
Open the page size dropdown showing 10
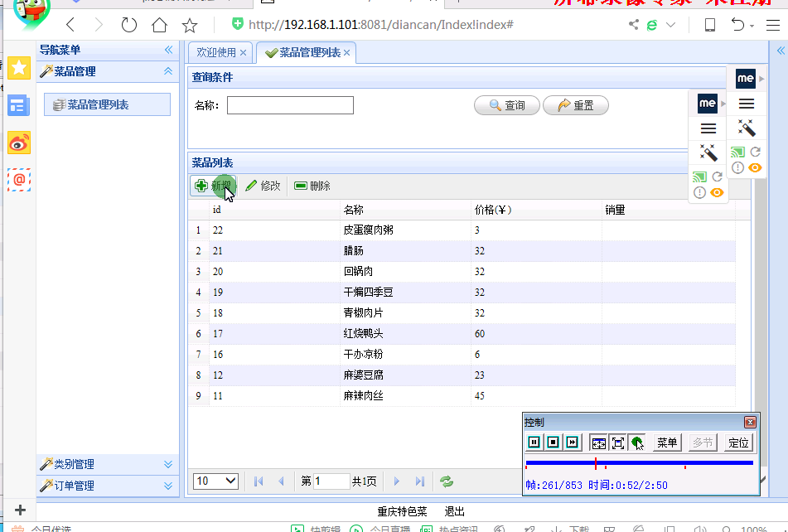pos(215,481)
